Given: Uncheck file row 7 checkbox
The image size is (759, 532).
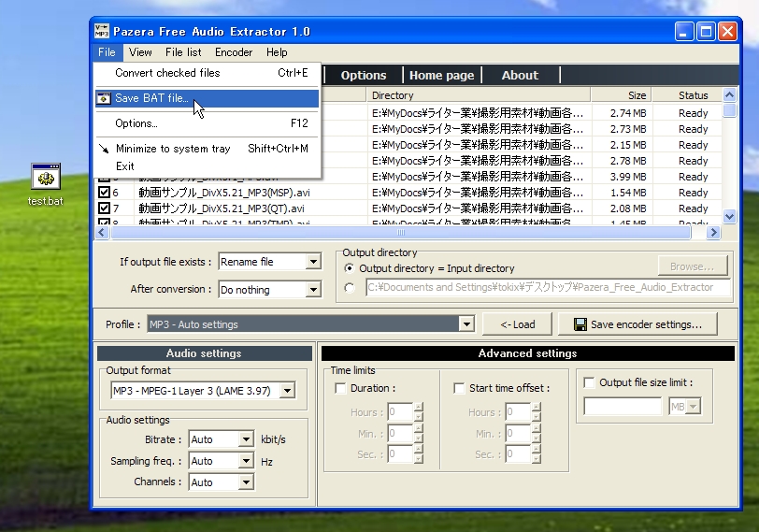Looking at the screenshot, I should [104, 208].
